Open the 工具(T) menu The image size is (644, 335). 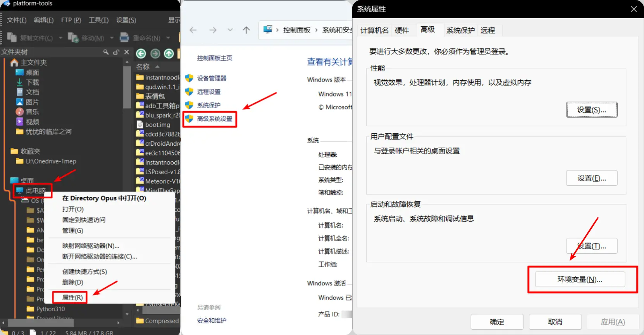click(x=98, y=20)
